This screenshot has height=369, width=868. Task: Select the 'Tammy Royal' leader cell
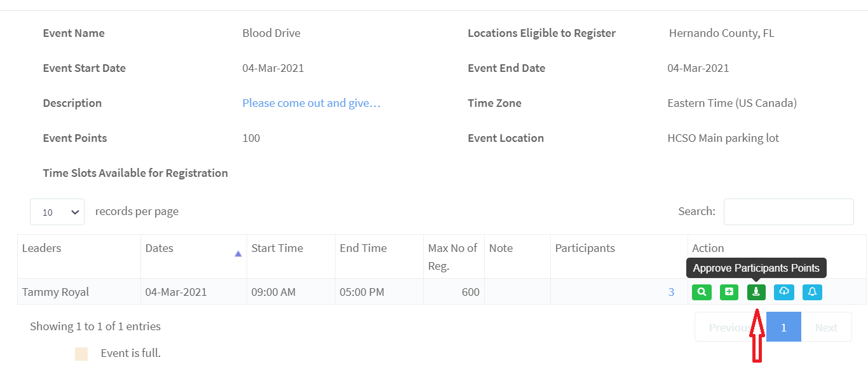[79, 292]
